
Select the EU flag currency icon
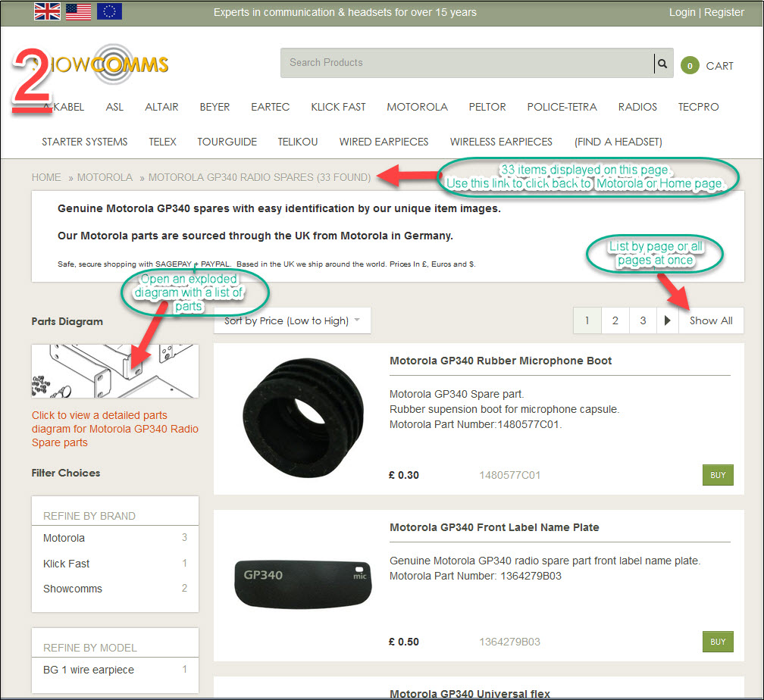[x=109, y=11]
